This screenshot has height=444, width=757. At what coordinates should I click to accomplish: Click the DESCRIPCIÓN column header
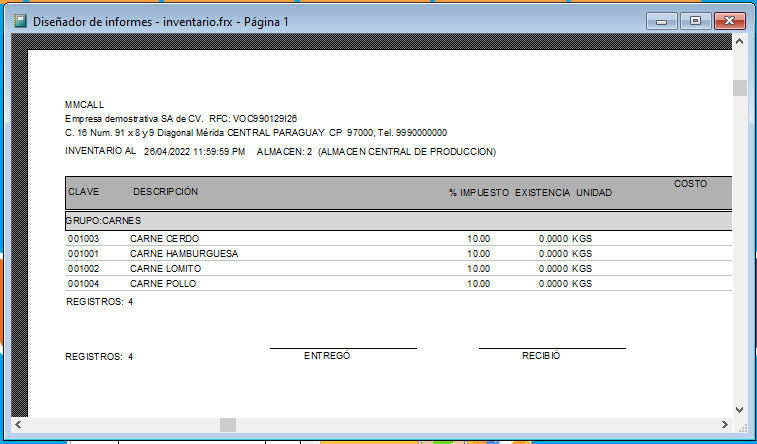[x=166, y=192]
